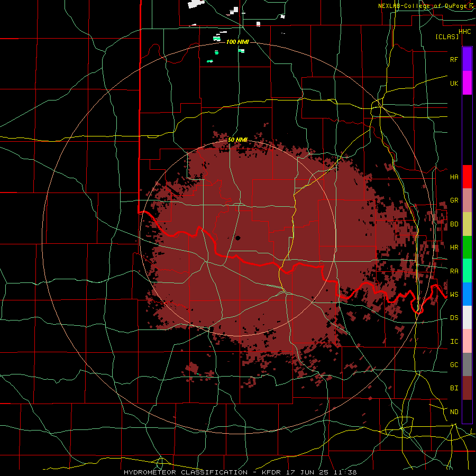This screenshot has width=476, height=476.
Task: Click the HR green legend swatch
Action: [467, 247]
